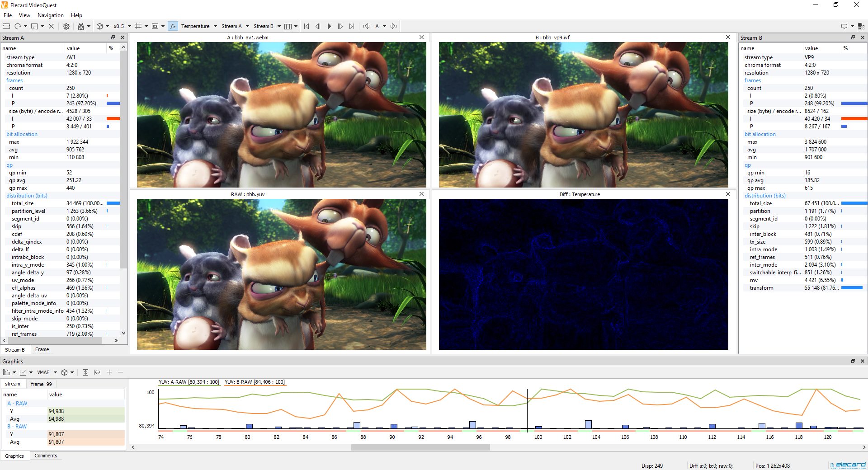Select the frame 99 tab in stream panel
This screenshot has height=470, width=868.
pos(41,384)
